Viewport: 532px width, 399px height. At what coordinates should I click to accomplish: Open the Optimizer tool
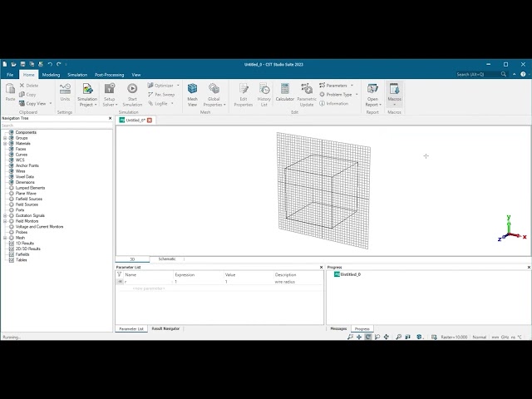point(160,86)
